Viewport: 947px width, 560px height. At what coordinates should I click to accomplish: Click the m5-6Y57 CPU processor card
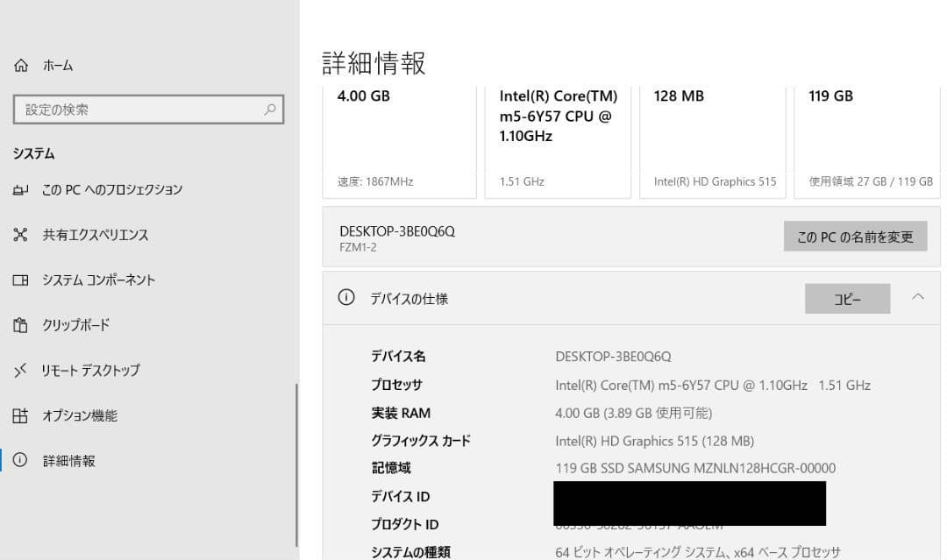click(558, 143)
